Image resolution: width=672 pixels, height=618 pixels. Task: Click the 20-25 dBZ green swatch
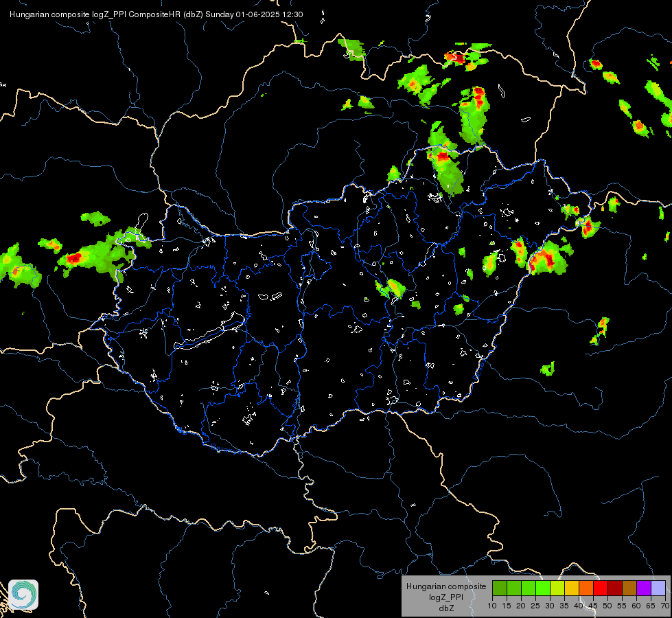pos(529,588)
